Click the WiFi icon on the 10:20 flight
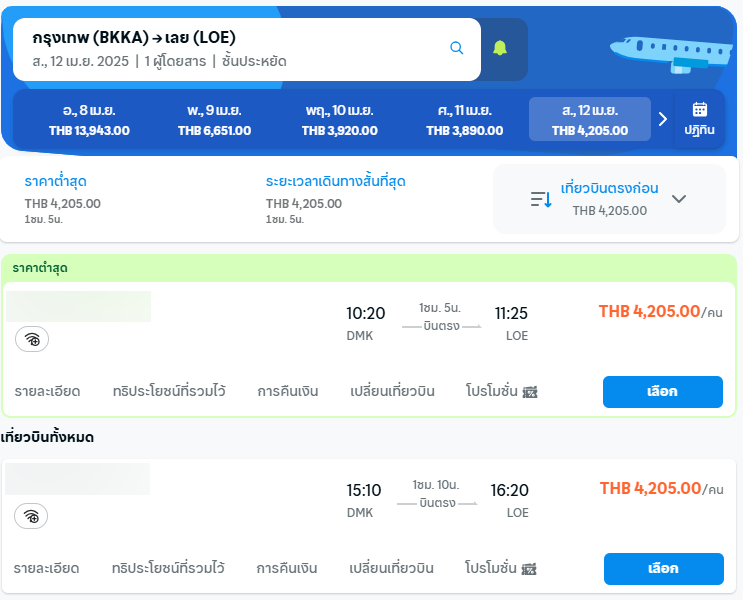The image size is (743, 600). pyautogui.click(x=32, y=339)
